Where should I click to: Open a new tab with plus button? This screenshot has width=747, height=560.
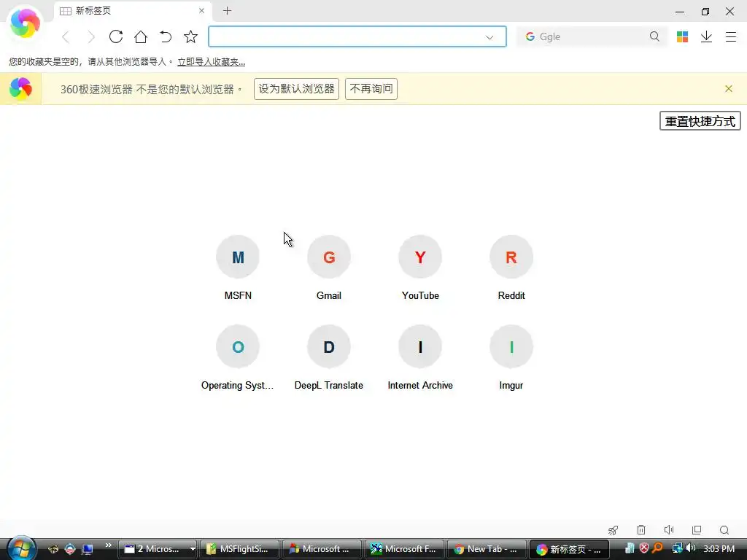point(228,10)
